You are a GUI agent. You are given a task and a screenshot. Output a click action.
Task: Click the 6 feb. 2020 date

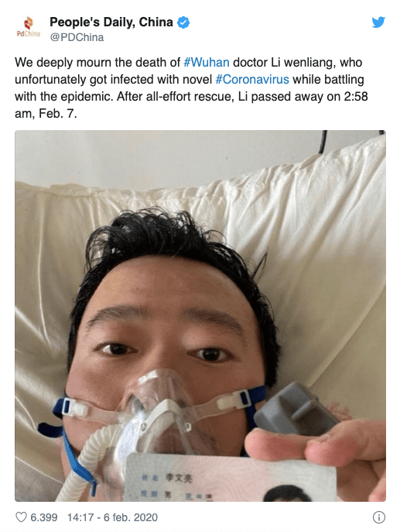click(x=131, y=517)
